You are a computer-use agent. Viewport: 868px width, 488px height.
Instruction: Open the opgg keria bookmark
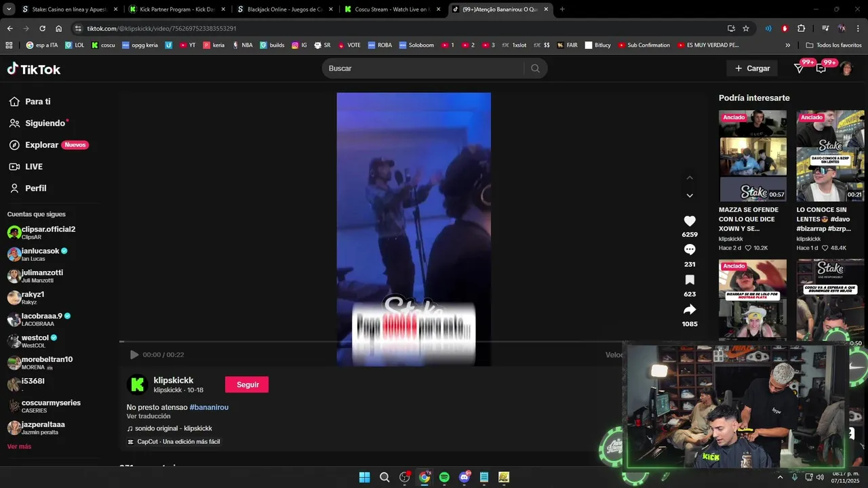[x=139, y=45]
